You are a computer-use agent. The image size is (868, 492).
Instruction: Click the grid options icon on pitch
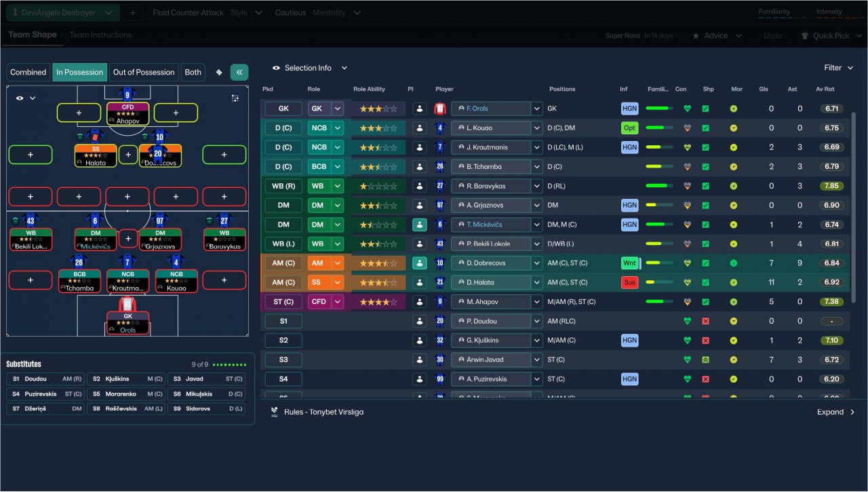pyautogui.click(x=235, y=98)
